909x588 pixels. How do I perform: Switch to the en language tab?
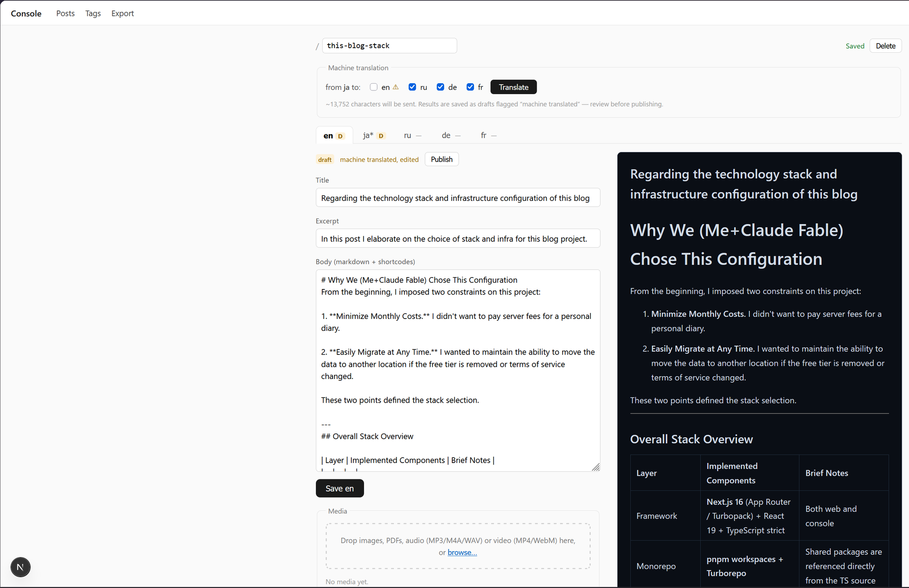pyautogui.click(x=334, y=135)
